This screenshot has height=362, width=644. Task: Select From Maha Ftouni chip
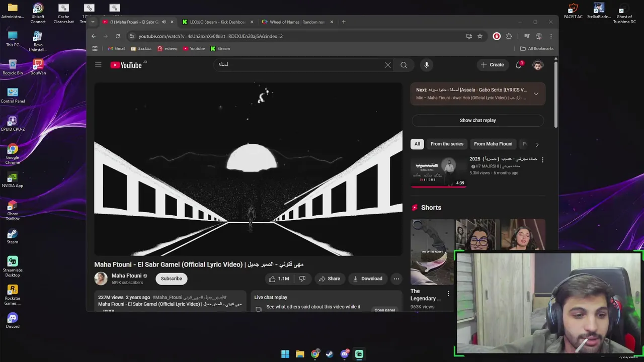tap(493, 144)
